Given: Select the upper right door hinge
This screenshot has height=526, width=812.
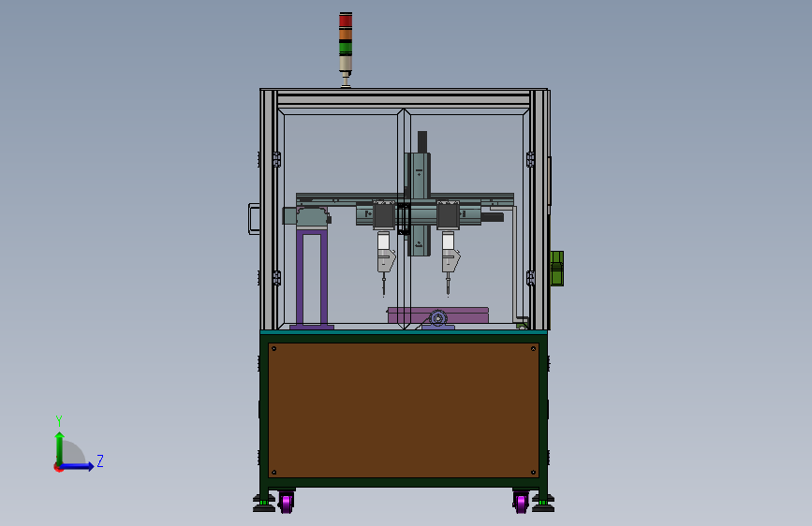Looking at the screenshot, I should 530,159.
